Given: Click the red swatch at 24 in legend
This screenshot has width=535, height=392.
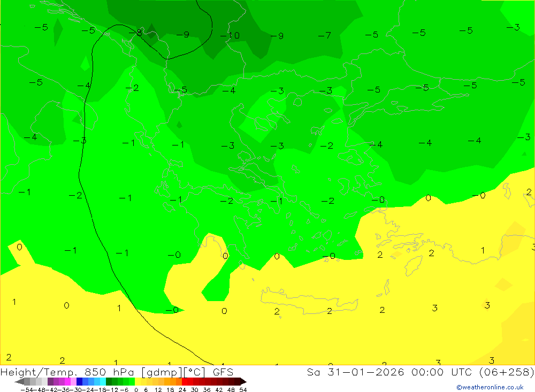Looking at the screenshot, I should pos(185,381).
